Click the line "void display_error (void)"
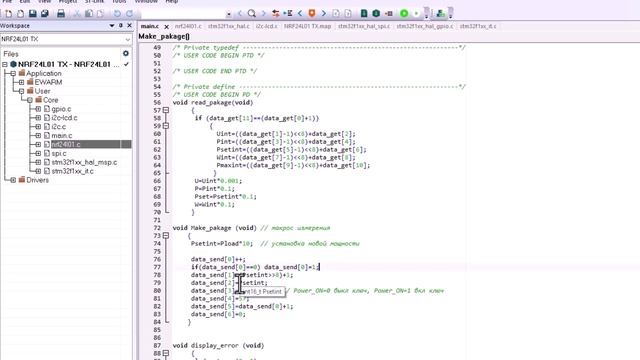The image size is (640, 360). click(x=218, y=345)
